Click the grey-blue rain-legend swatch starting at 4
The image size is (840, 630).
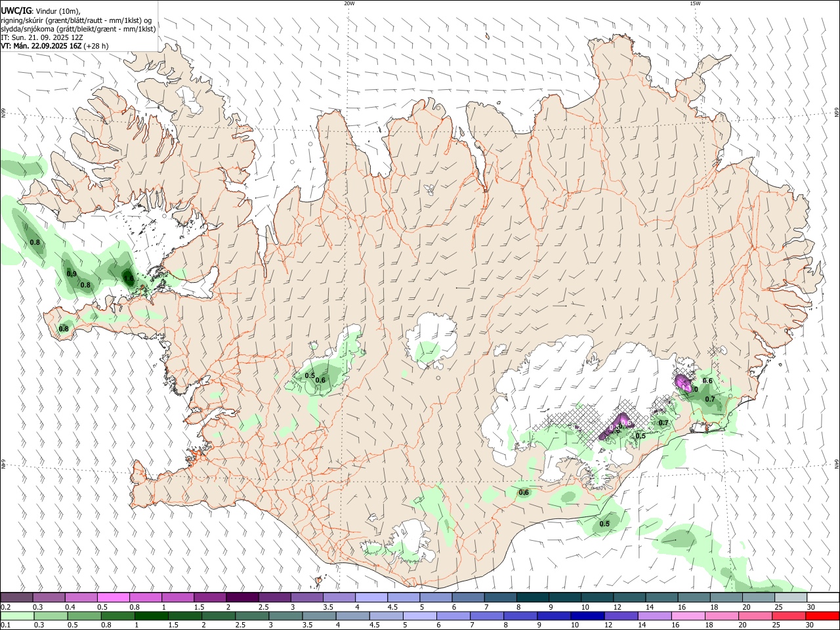click(x=353, y=616)
